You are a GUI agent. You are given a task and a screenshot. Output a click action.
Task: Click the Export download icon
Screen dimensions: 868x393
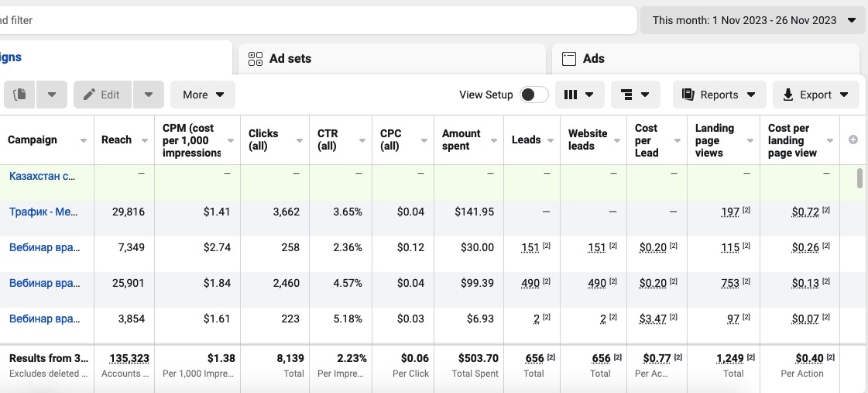tap(788, 95)
